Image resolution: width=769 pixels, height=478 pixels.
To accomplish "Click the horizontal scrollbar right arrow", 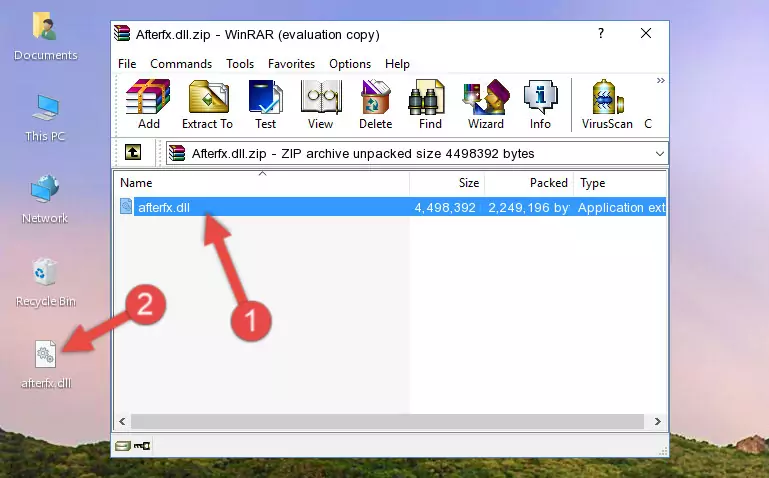I will pos(658,422).
